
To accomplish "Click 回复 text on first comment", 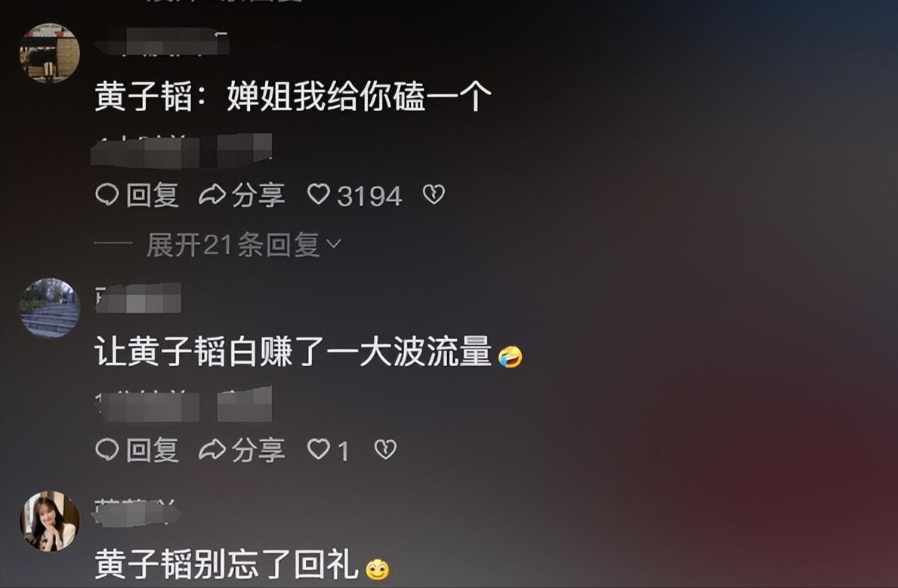I will [153, 195].
